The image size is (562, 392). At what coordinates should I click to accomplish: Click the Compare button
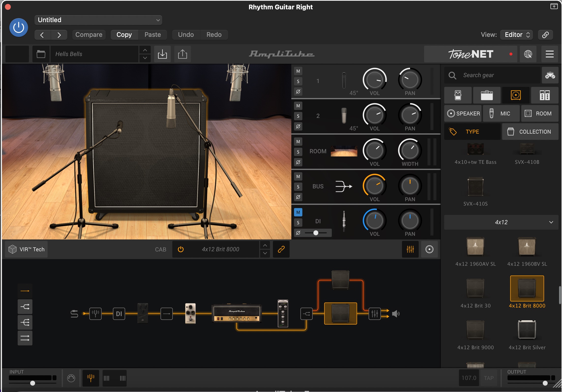pos(89,35)
